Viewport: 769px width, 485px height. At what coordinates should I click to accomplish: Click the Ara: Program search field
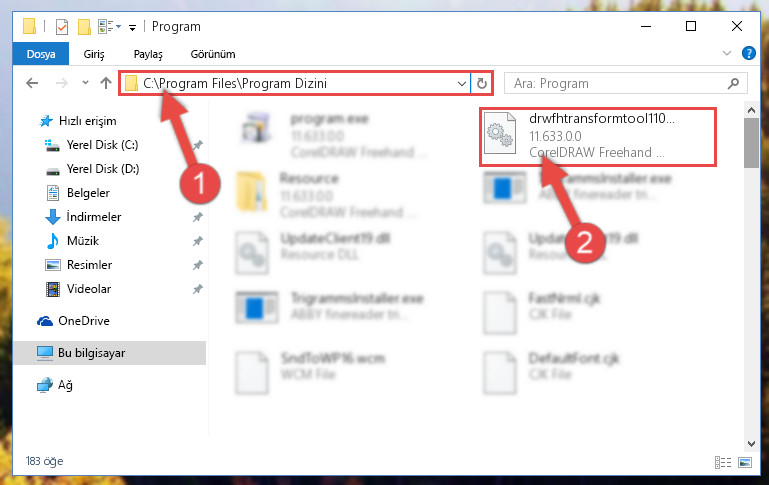[619, 83]
